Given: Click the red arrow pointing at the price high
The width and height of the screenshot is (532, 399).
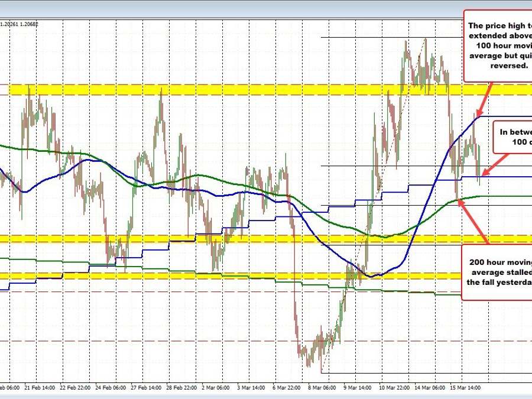Looking at the screenshot, I should coord(485,100).
